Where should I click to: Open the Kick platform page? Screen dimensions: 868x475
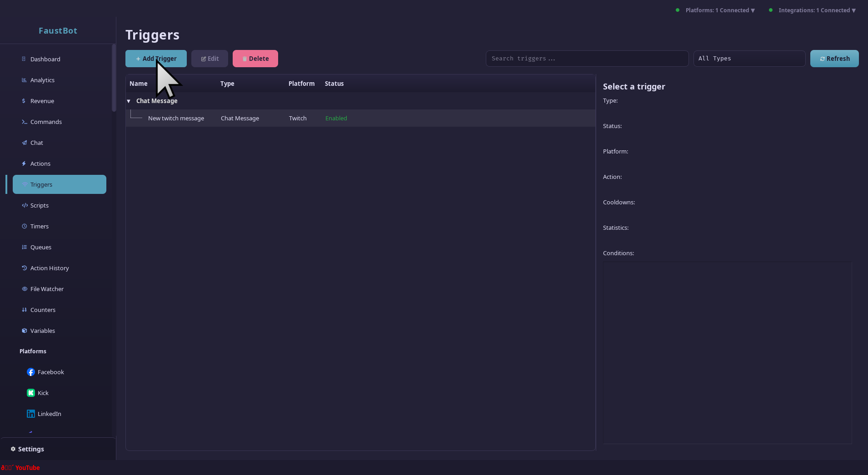(x=43, y=393)
